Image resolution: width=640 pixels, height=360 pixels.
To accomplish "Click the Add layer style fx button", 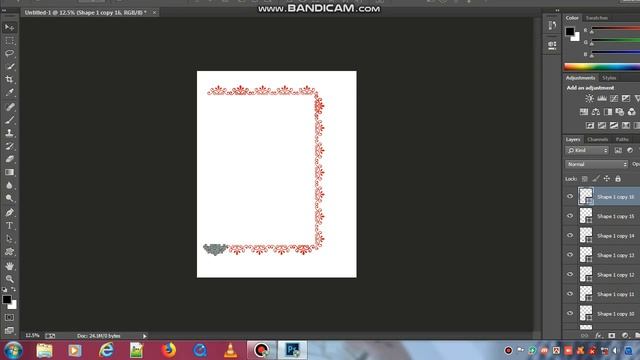I will tap(598, 336).
